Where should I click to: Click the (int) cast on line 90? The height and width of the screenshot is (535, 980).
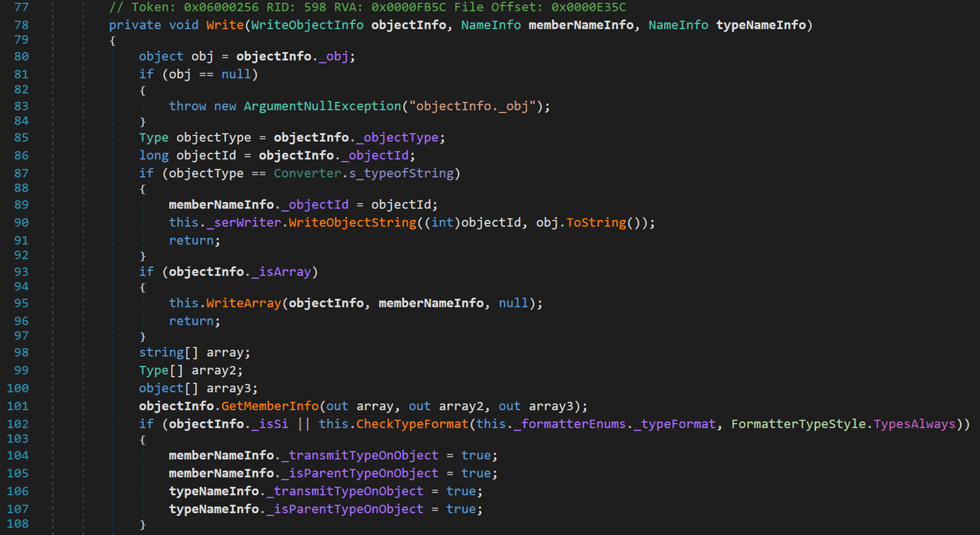[x=442, y=223]
